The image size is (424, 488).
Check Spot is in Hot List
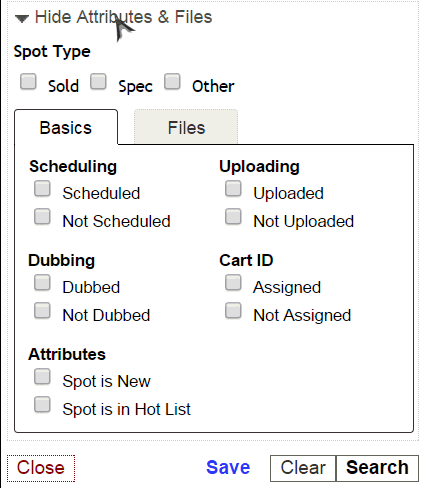(x=42, y=405)
